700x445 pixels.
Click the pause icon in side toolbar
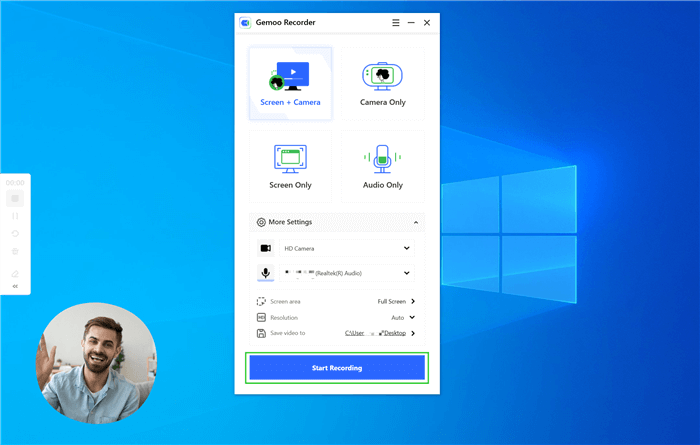click(15, 216)
